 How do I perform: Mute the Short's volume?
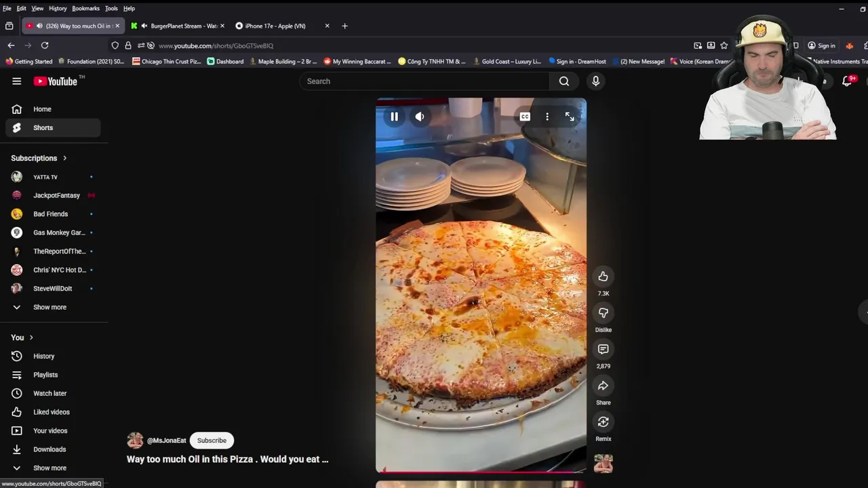pos(420,117)
